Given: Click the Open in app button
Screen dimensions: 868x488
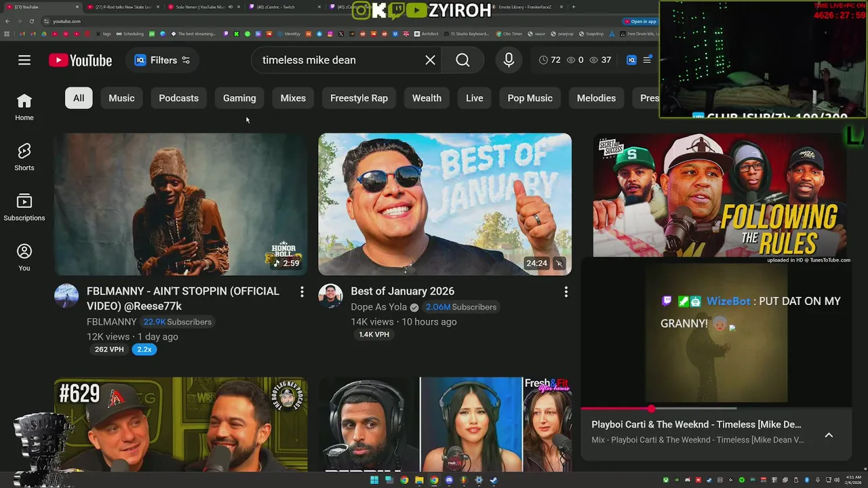Looking at the screenshot, I should coord(639,21).
